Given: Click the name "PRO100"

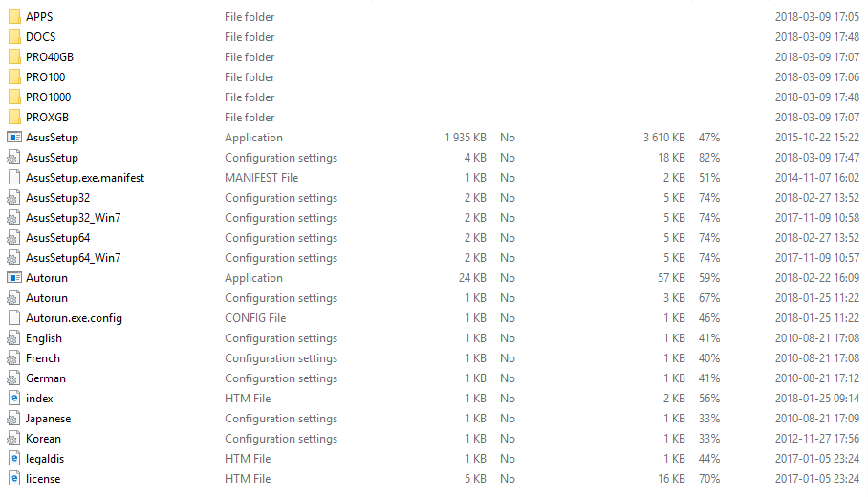Looking at the screenshot, I should coord(45,76).
